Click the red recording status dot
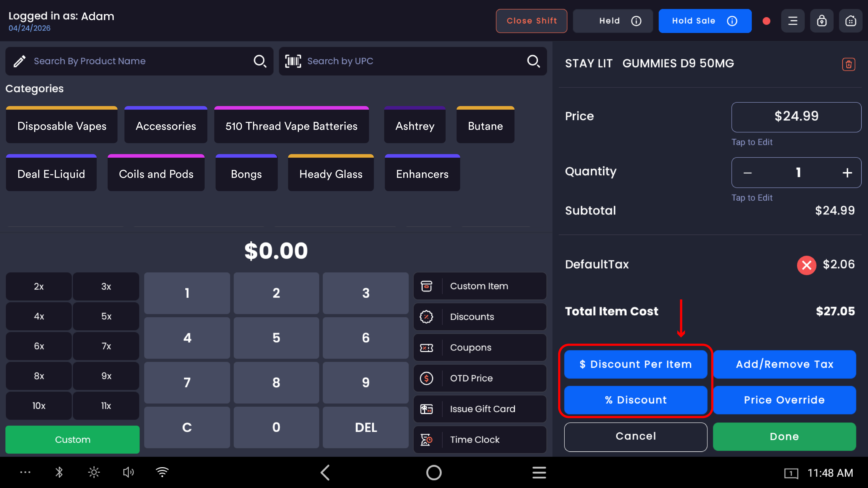Viewport: 868px width, 488px height. tap(766, 21)
